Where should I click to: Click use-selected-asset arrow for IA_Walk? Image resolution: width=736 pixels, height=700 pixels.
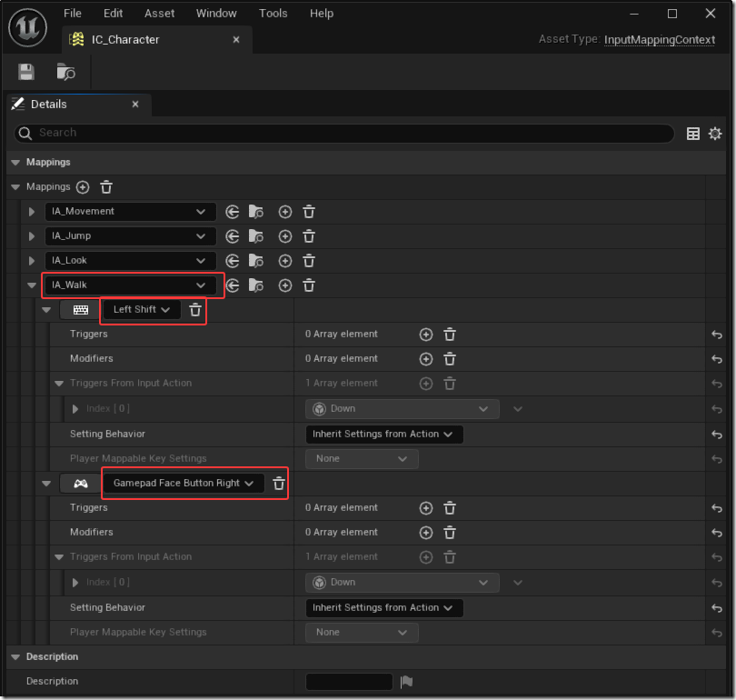click(232, 285)
